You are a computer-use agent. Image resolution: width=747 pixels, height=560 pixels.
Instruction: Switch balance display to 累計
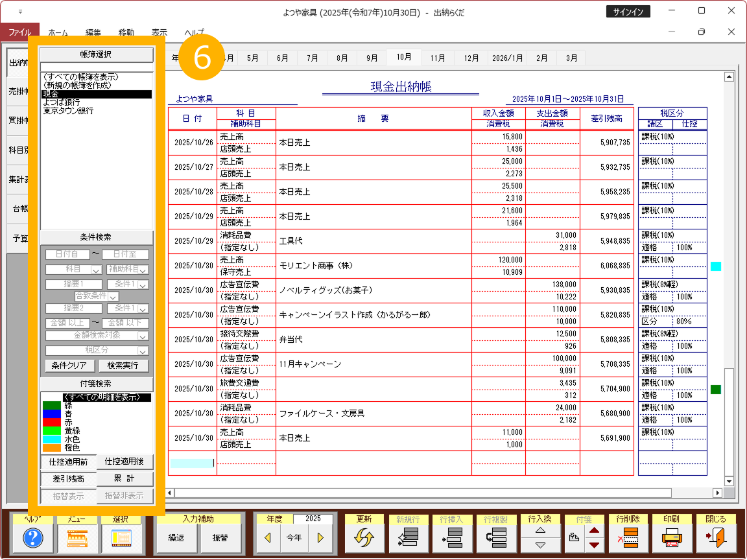pos(124,479)
